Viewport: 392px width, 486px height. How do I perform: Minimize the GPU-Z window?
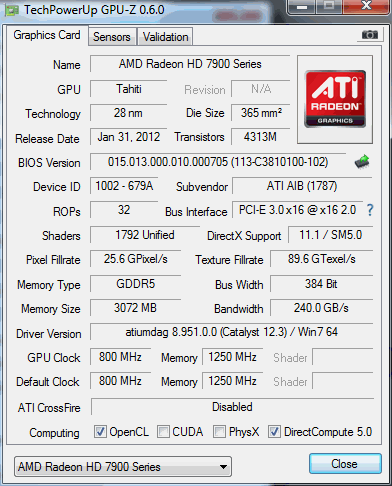point(302,7)
